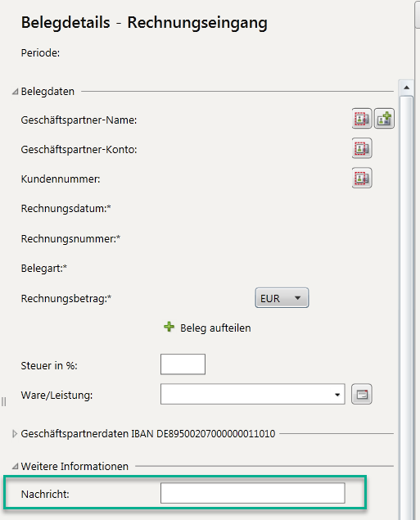Click the scroll up arrow of the form
420x520 pixels.
coord(406,88)
